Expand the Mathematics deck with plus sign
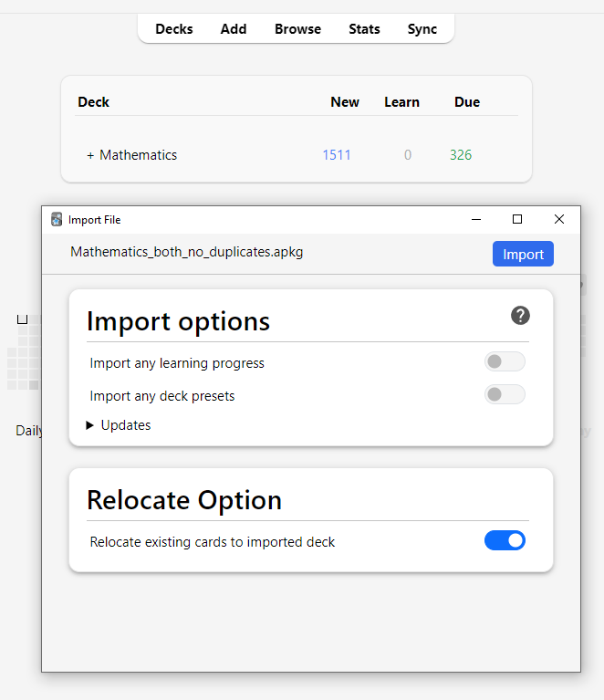The image size is (604, 700). point(90,155)
